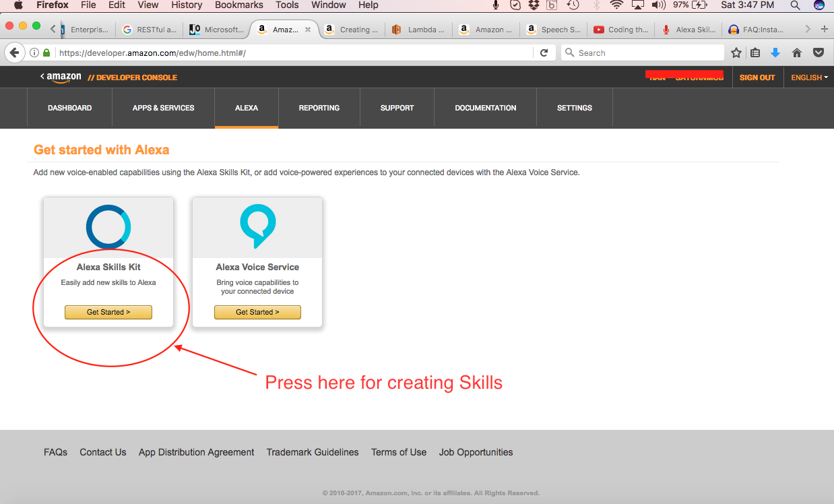Screen dimensions: 834x504
Task: Open the bookmarks sidebar clipboard icon
Action: [755, 52]
